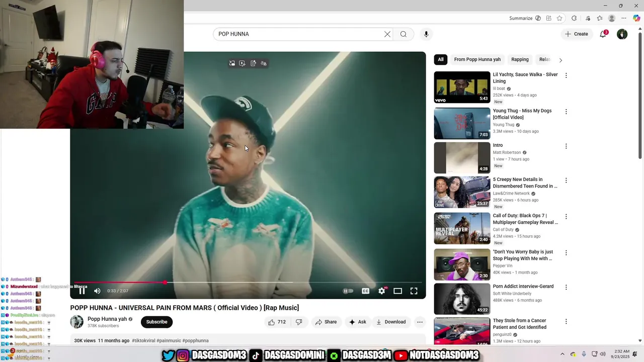Open the taskbar volume icon

click(x=603, y=354)
